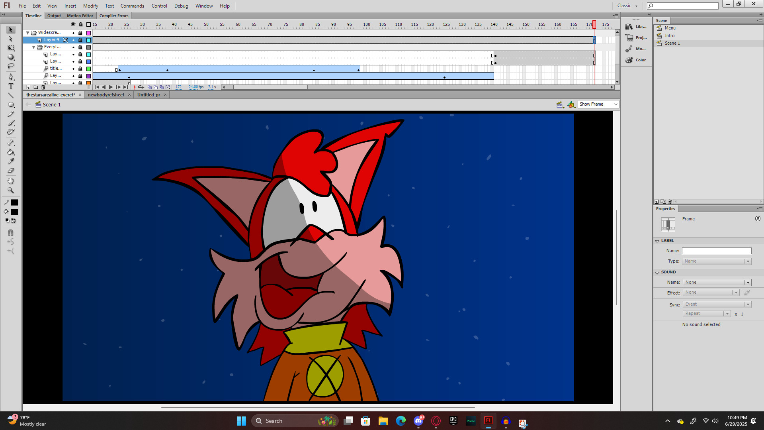Click the stroke color swatch in tools
Image resolution: width=764 pixels, height=430 pixels.
[15, 203]
